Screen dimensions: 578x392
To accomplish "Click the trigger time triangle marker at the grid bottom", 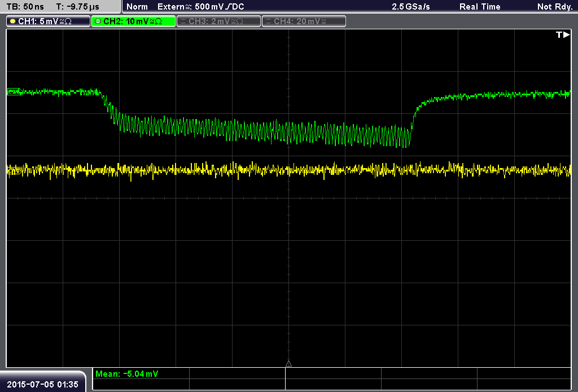I will (x=288, y=364).
